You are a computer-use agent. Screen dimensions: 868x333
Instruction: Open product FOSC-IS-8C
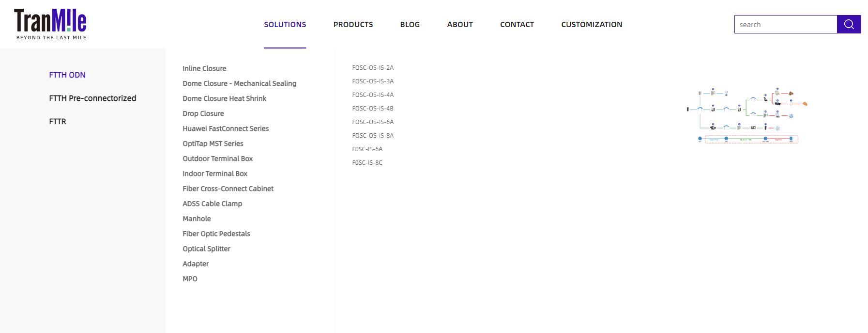[367, 162]
